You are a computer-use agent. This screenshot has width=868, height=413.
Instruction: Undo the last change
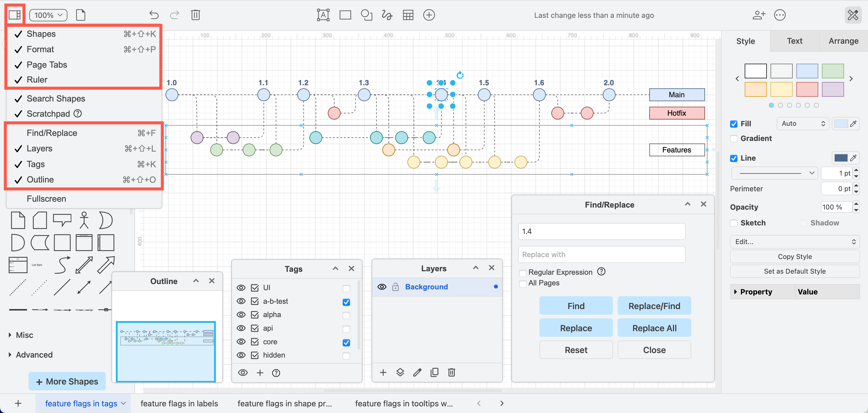(154, 15)
